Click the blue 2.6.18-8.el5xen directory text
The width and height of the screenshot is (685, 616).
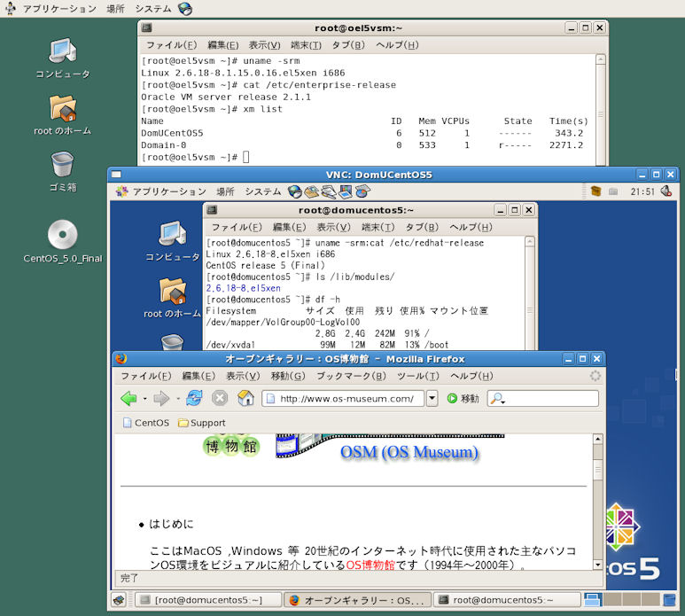click(244, 288)
